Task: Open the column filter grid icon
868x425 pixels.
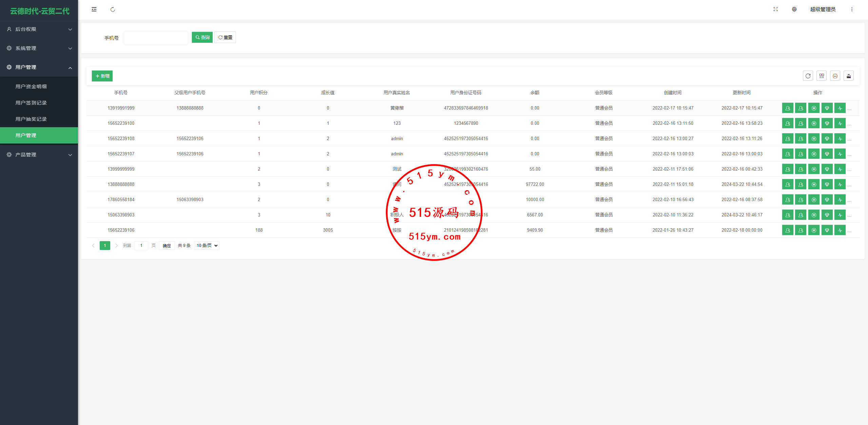Action: click(x=822, y=76)
